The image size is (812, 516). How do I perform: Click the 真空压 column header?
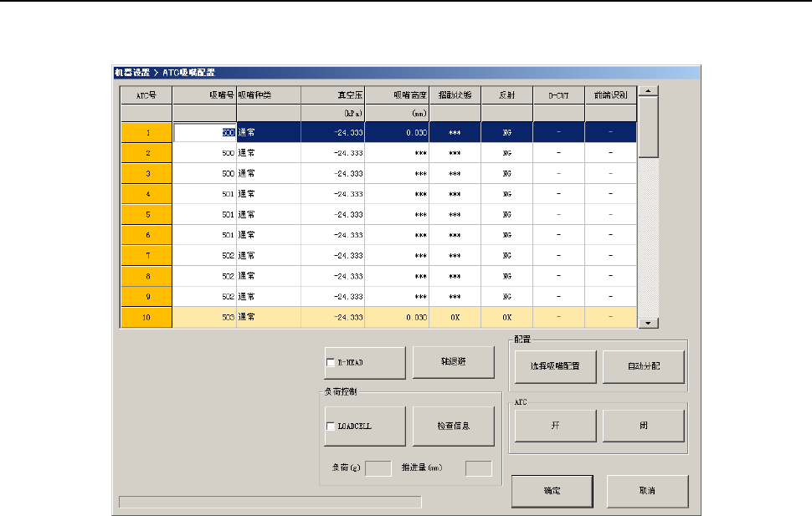pyautogui.click(x=332, y=95)
